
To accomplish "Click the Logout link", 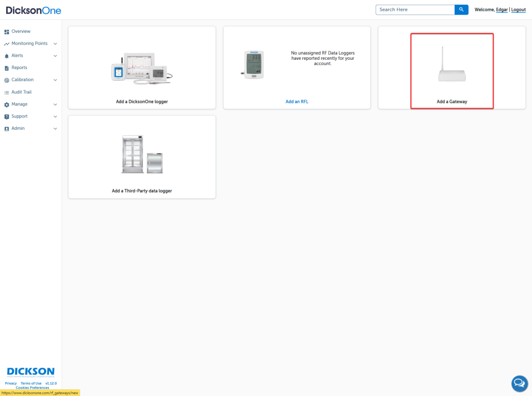I will point(518,10).
